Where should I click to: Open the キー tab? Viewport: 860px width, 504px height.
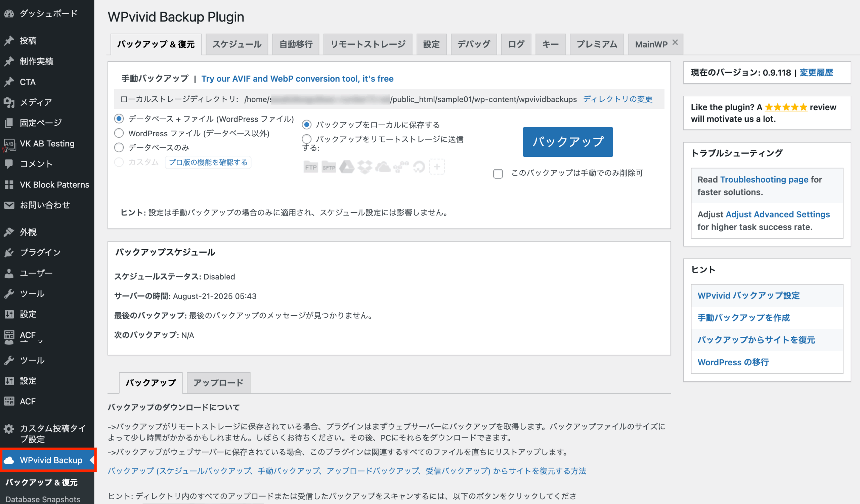point(551,44)
